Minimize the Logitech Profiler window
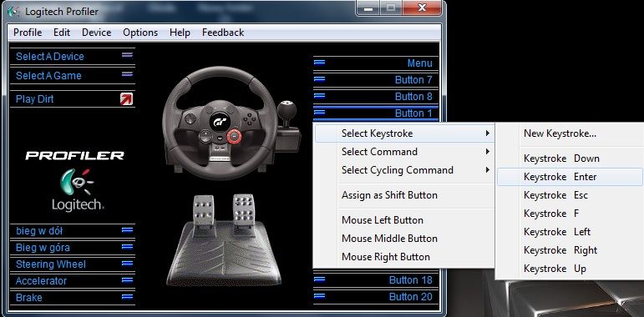Screen dimensions: 644x317 (x=368, y=8)
